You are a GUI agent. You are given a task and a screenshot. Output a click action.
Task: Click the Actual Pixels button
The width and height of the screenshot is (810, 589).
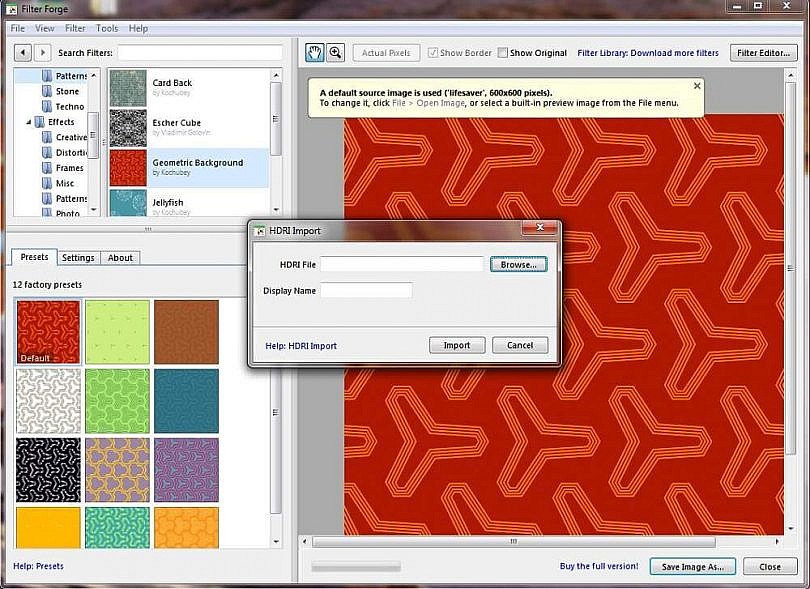(x=386, y=53)
